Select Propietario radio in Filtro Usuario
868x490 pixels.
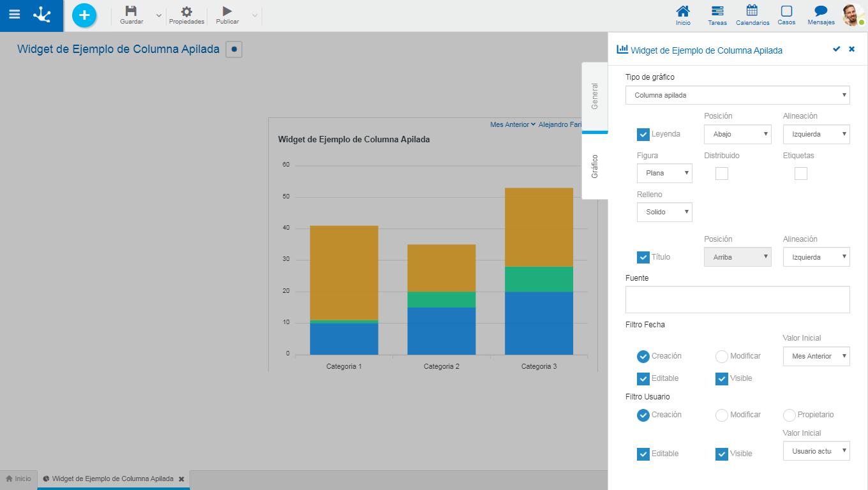789,415
